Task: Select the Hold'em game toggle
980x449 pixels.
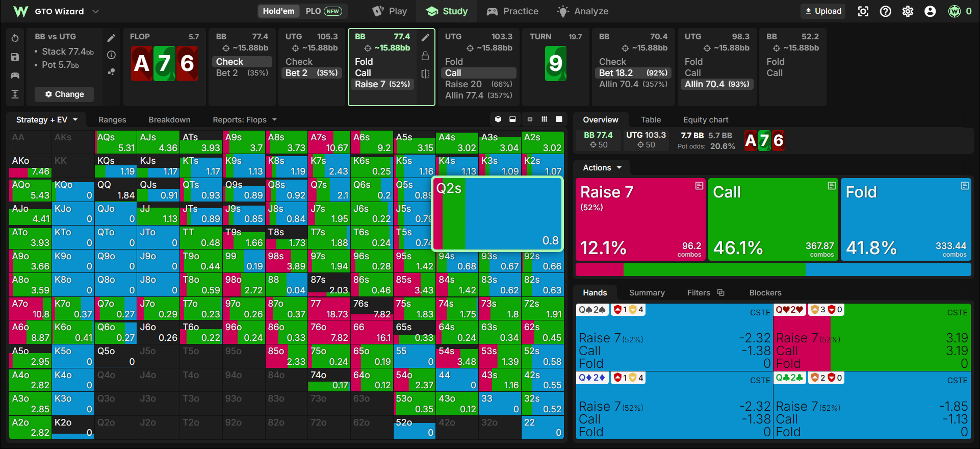Action: point(278,11)
